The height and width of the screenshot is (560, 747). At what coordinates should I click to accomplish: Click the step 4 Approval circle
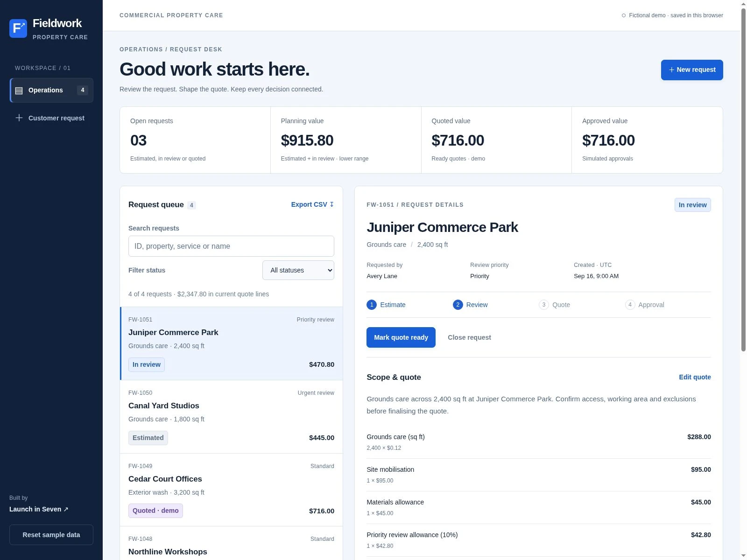tap(630, 305)
